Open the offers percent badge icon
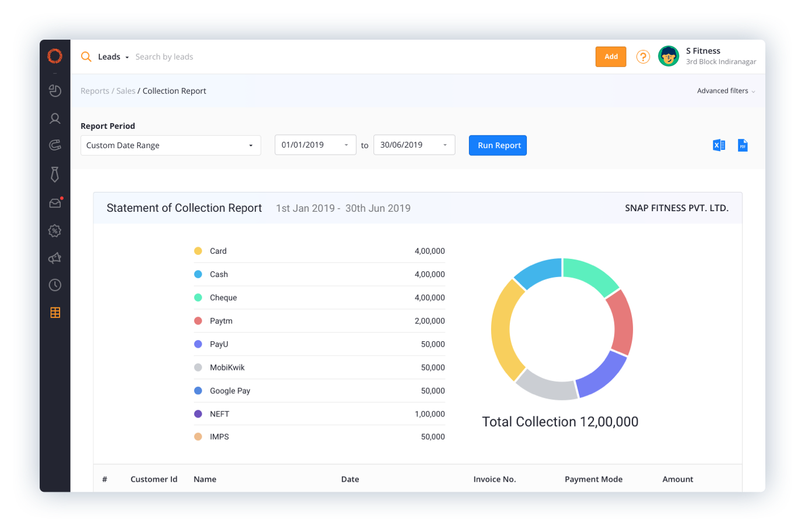 pos(55,231)
